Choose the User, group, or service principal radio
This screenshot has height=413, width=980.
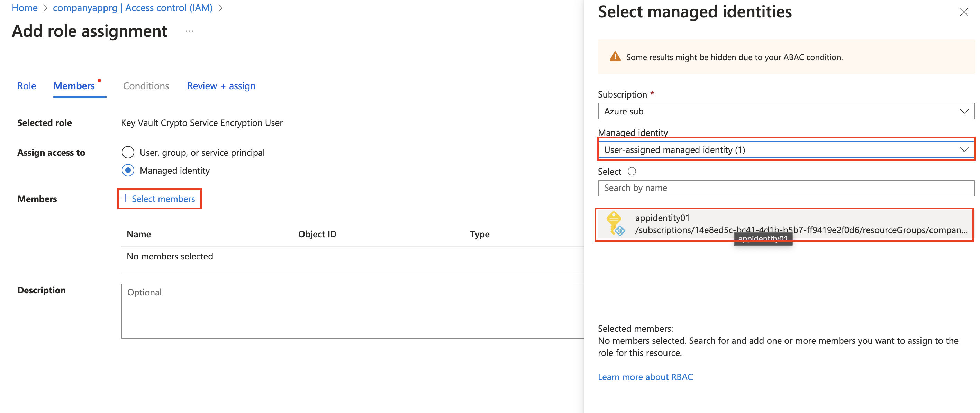click(x=128, y=153)
